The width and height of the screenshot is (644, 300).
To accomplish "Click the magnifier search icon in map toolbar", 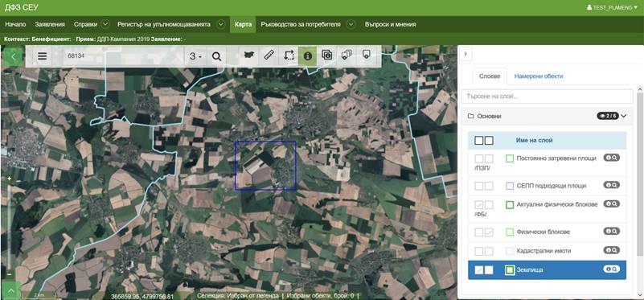I will (x=217, y=56).
